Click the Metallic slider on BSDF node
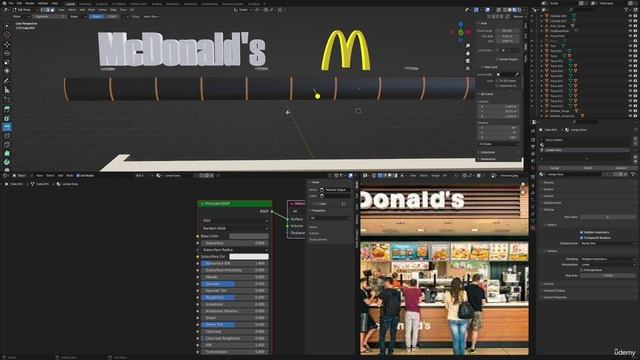The width and height of the screenshot is (640, 360). 235,277
